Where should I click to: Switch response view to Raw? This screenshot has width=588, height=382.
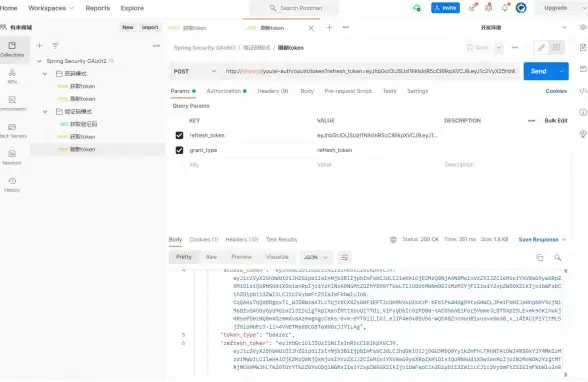pyautogui.click(x=211, y=257)
